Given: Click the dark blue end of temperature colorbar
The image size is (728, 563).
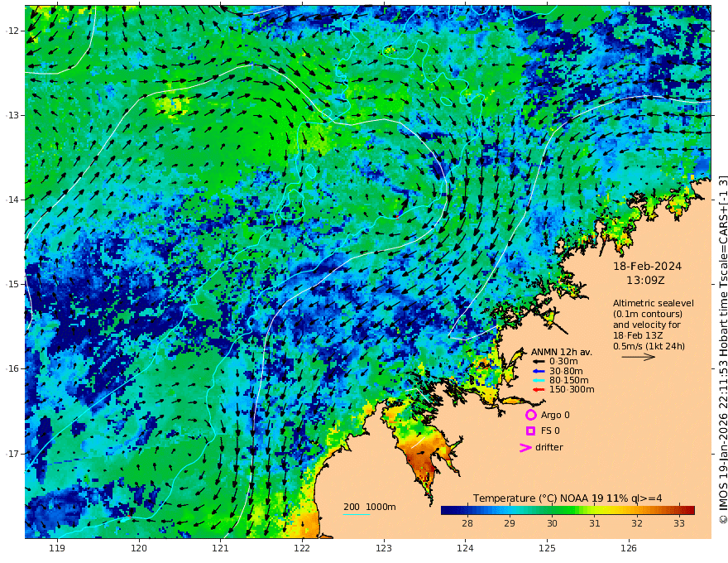Looking at the screenshot, I should click(446, 511).
